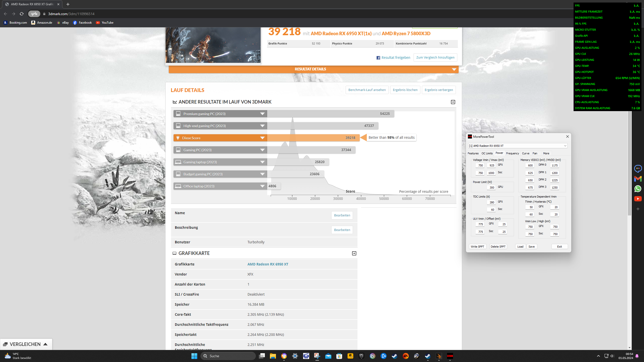Click the AMD Radeon RX 6950 XT link

[x=268, y=264]
